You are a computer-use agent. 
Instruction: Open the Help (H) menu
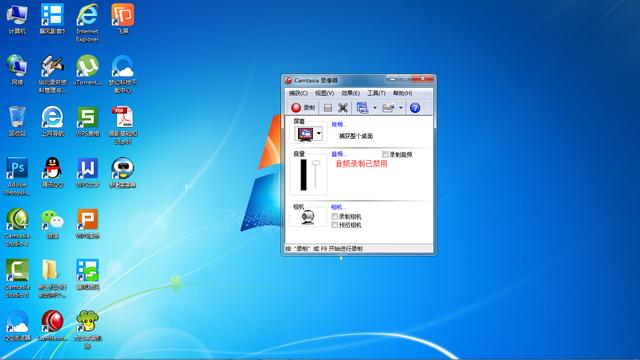click(402, 93)
